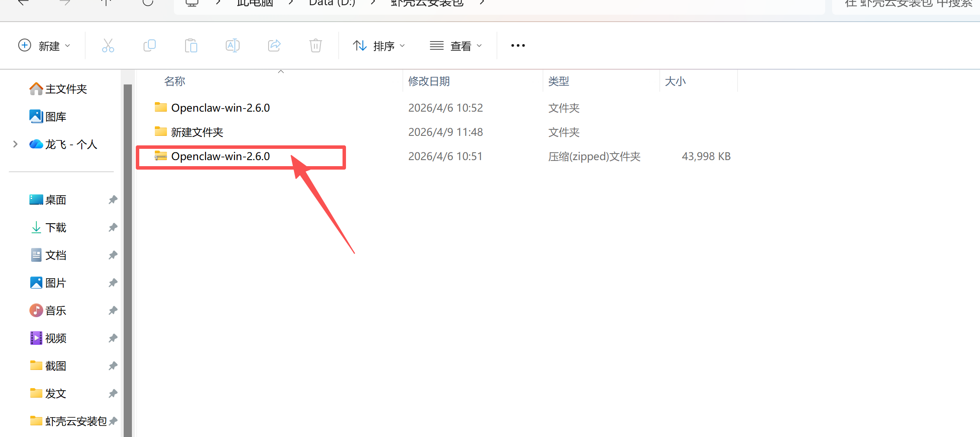Delete the selected zip file
980x437 pixels.
click(315, 45)
